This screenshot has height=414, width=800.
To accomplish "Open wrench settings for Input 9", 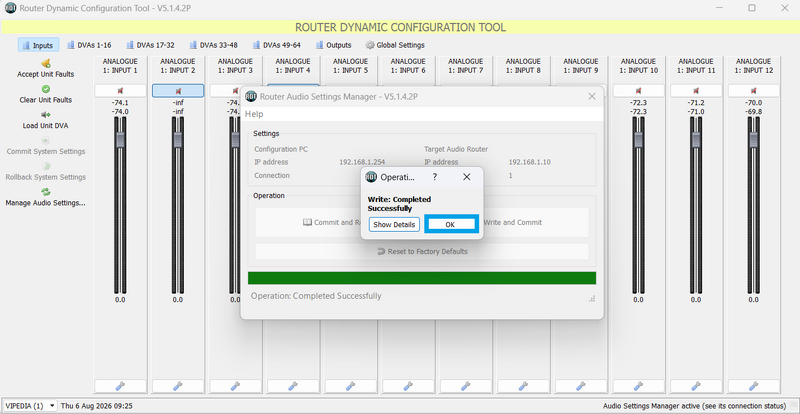I will 581,386.
